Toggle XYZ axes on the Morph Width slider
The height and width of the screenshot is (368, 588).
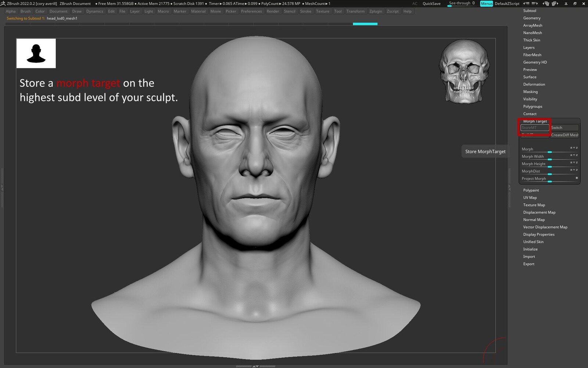click(574, 155)
